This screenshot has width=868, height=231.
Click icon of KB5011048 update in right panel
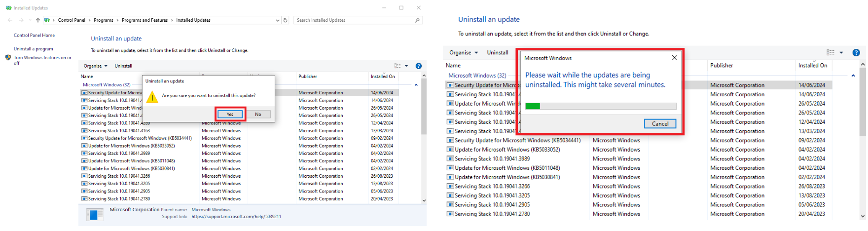pos(450,168)
